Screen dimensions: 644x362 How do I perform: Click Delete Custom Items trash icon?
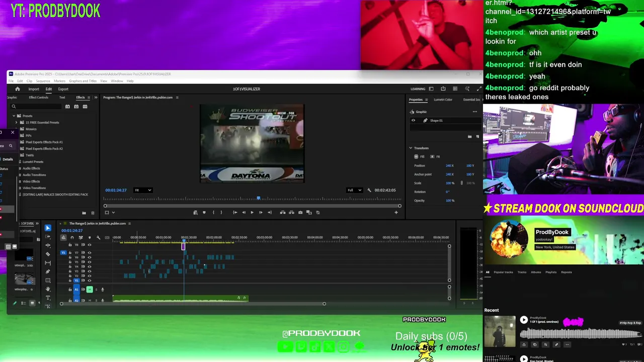tap(93, 213)
